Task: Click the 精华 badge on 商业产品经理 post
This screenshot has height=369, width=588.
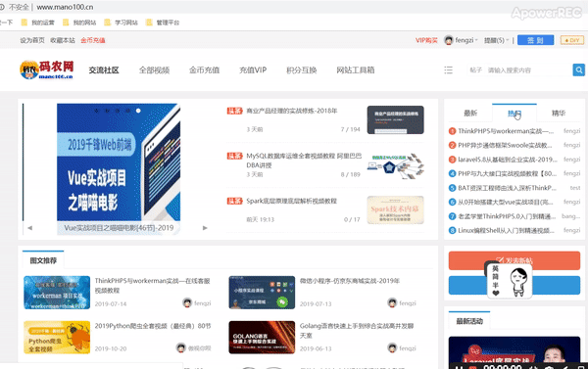Action: tap(235, 111)
